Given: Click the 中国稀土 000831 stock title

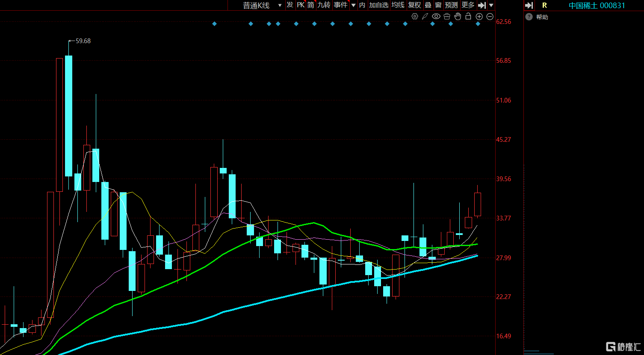Looking at the screenshot, I should tap(597, 6).
